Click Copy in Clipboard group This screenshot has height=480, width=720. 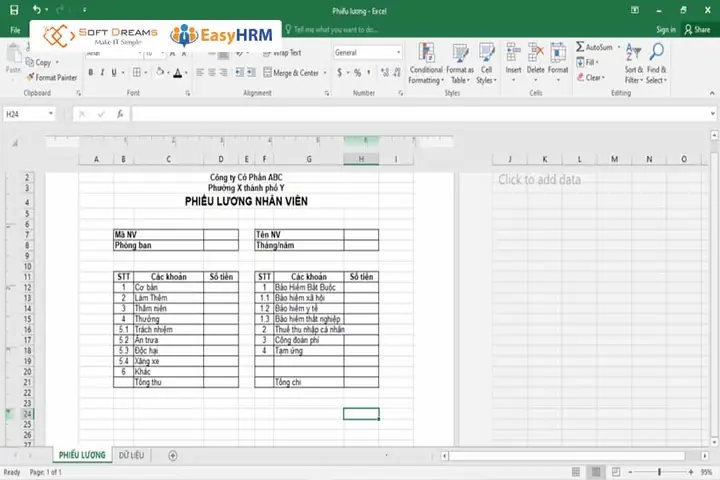click(39, 62)
